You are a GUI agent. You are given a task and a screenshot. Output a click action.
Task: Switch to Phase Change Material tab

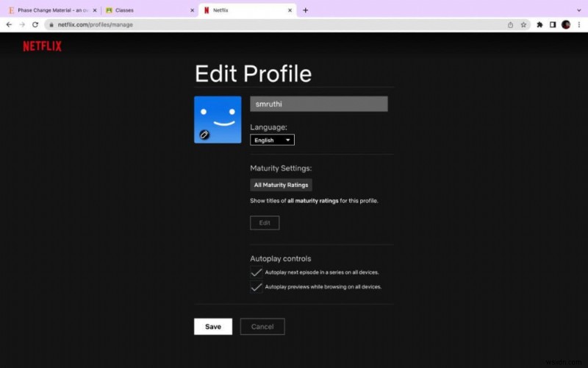pyautogui.click(x=52, y=10)
